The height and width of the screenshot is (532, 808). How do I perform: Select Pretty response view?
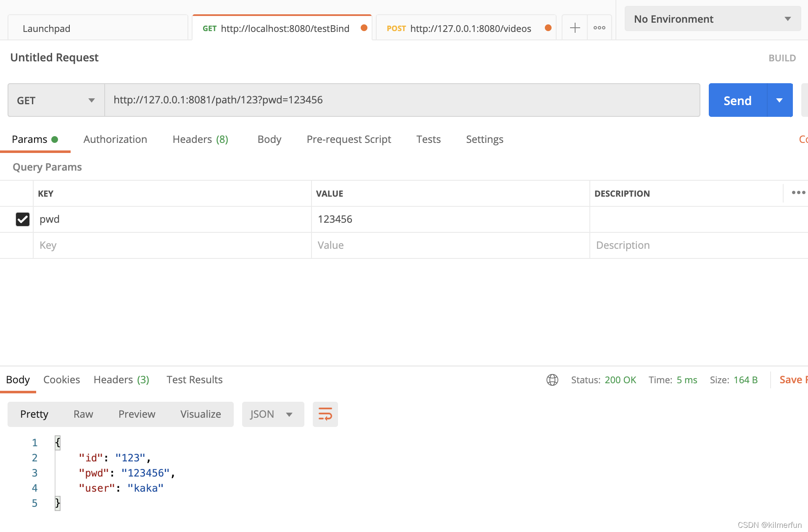[34, 414]
